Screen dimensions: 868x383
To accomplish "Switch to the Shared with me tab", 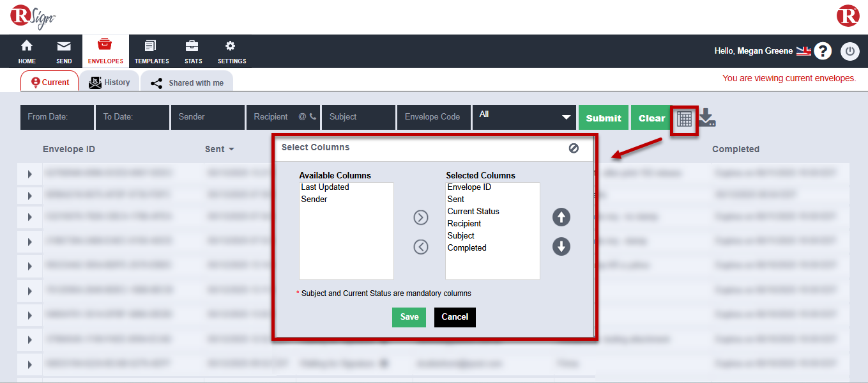I will [187, 82].
